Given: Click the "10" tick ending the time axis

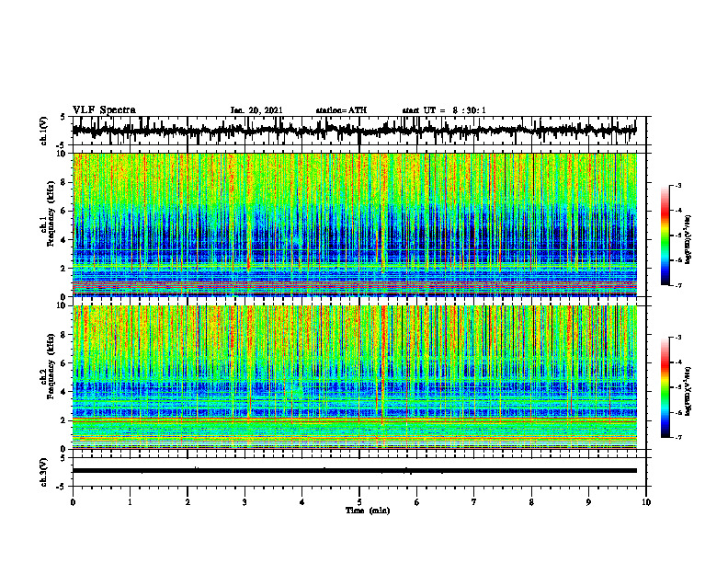Looking at the screenshot, I should coord(646,502).
